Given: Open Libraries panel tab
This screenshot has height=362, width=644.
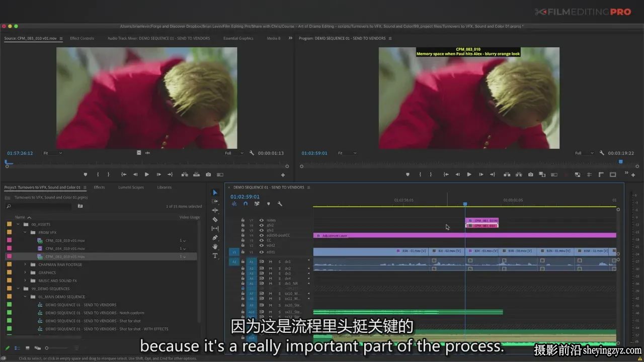Looking at the screenshot, I should coord(164,187).
